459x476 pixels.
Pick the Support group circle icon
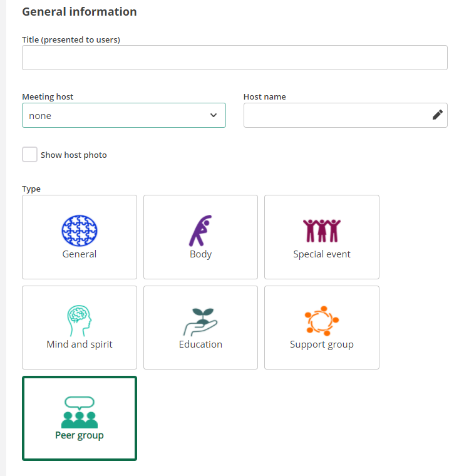(322, 321)
